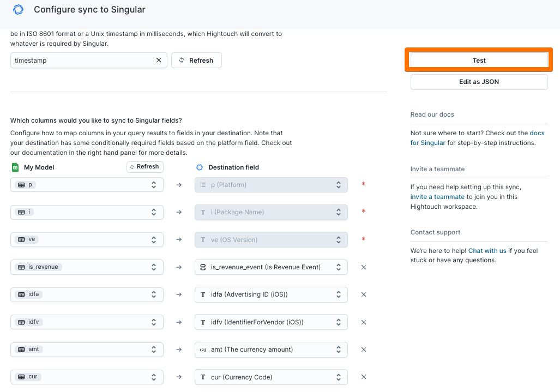This screenshot has height=392, width=560.
Task: Click the red asterisk beside ve (OS Version)
Action: pos(364,239)
